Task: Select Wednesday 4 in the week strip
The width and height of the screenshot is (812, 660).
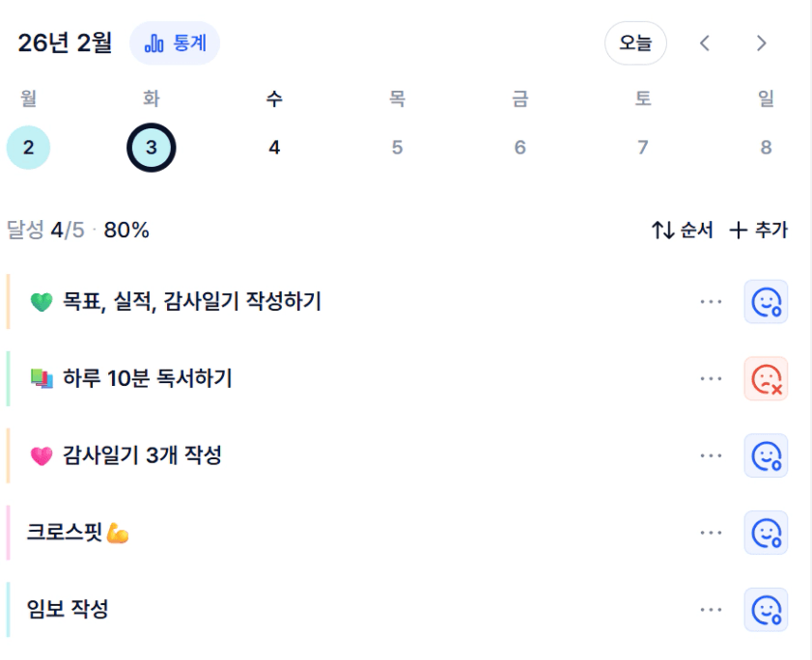Action: (x=274, y=148)
